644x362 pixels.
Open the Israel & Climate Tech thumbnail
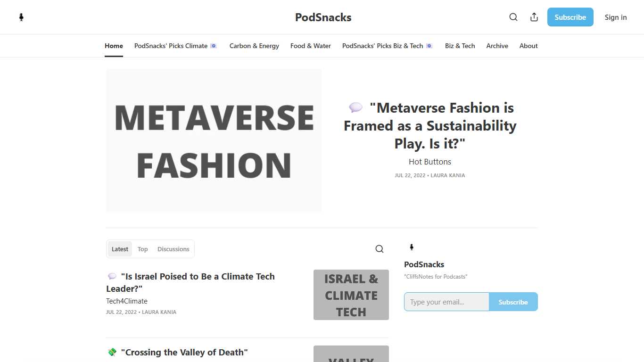point(351,295)
